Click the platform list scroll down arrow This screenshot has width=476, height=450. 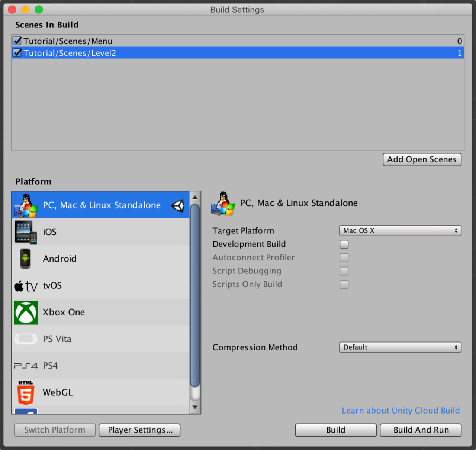[x=195, y=407]
